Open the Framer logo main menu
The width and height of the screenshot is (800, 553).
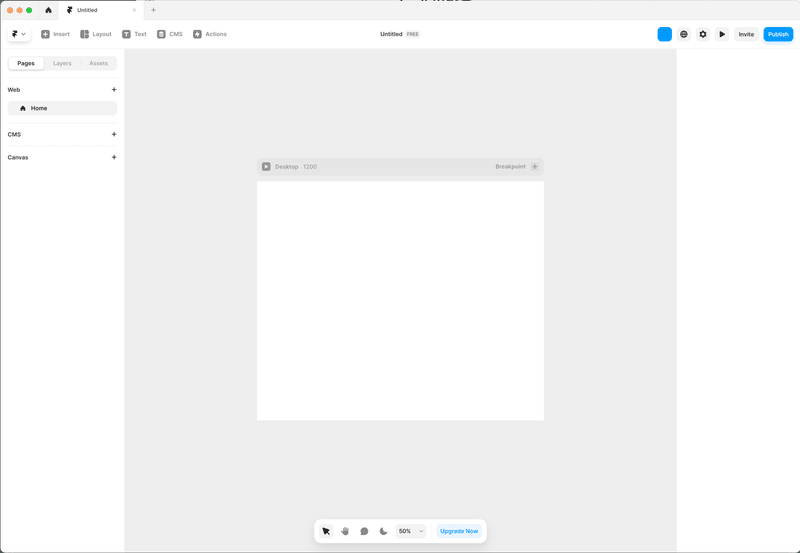pyautogui.click(x=19, y=34)
